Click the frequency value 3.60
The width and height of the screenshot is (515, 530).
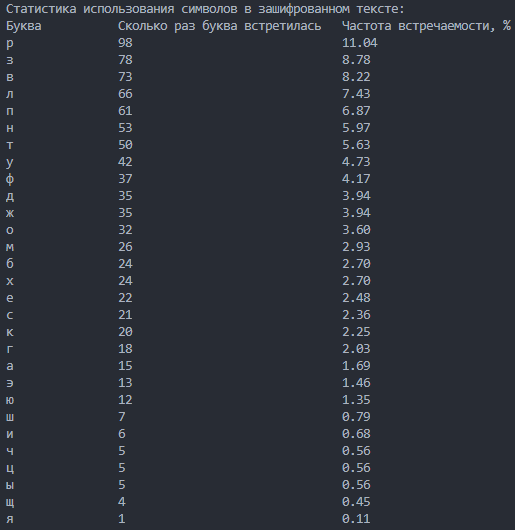tap(356, 230)
